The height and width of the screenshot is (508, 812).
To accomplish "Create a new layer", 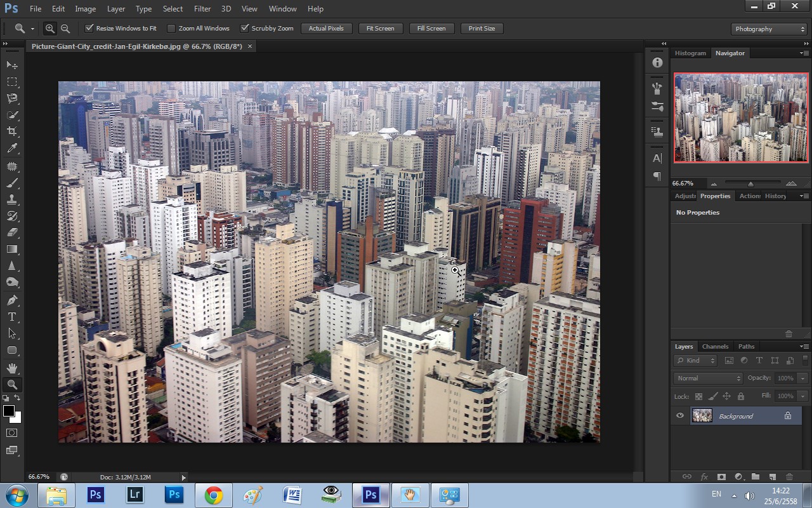I will pos(773,476).
